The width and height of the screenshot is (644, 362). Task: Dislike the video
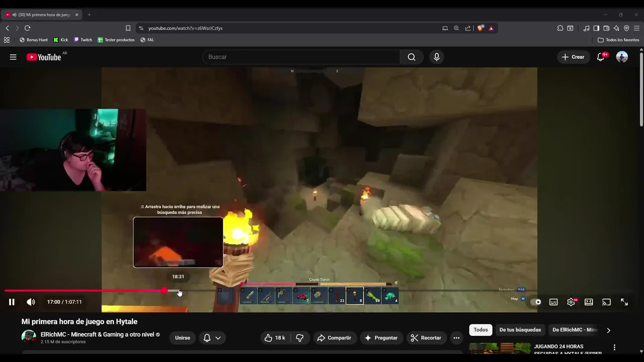(300, 338)
